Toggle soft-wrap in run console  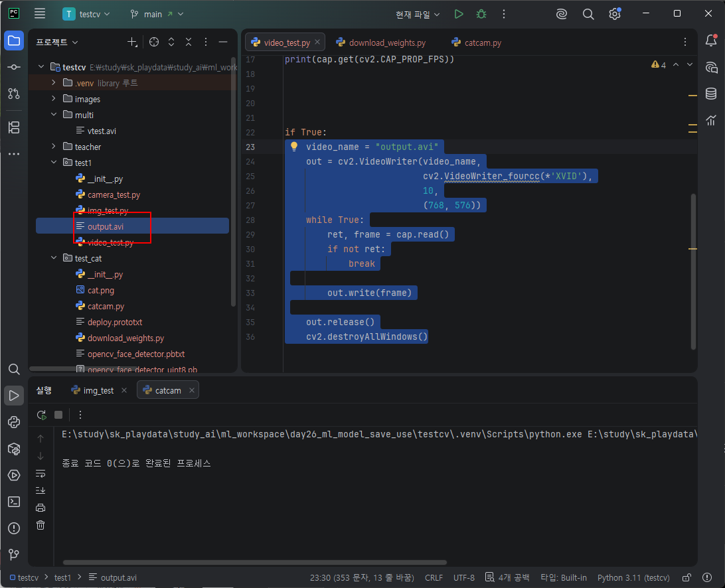[x=40, y=473]
